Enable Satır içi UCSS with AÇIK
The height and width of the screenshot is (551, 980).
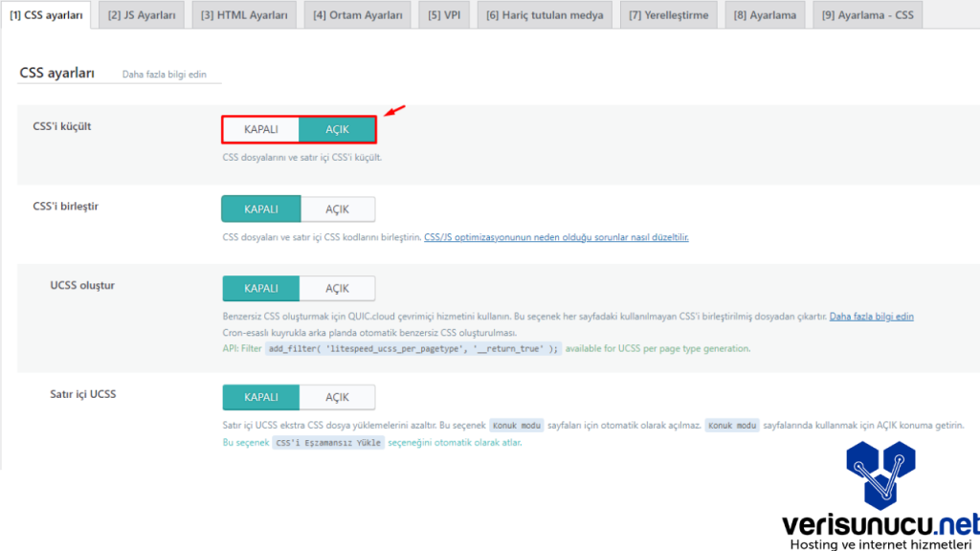tap(337, 397)
